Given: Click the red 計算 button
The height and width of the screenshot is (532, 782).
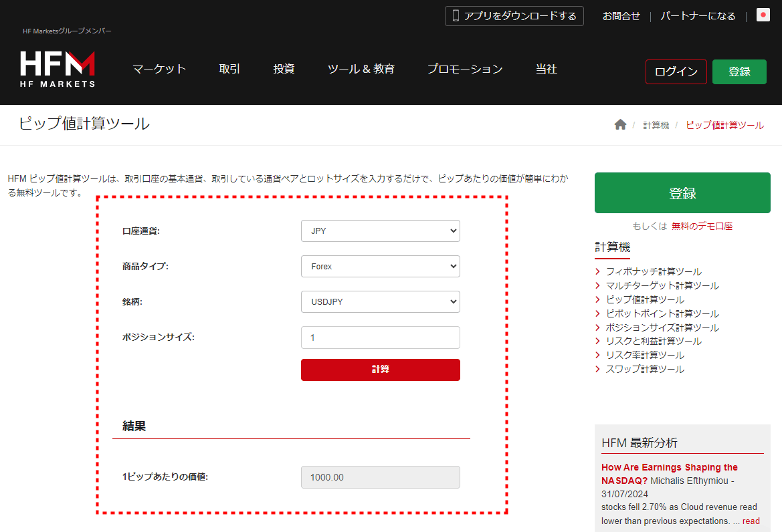Looking at the screenshot, I should pyautogui.click(x=381, y=370).
